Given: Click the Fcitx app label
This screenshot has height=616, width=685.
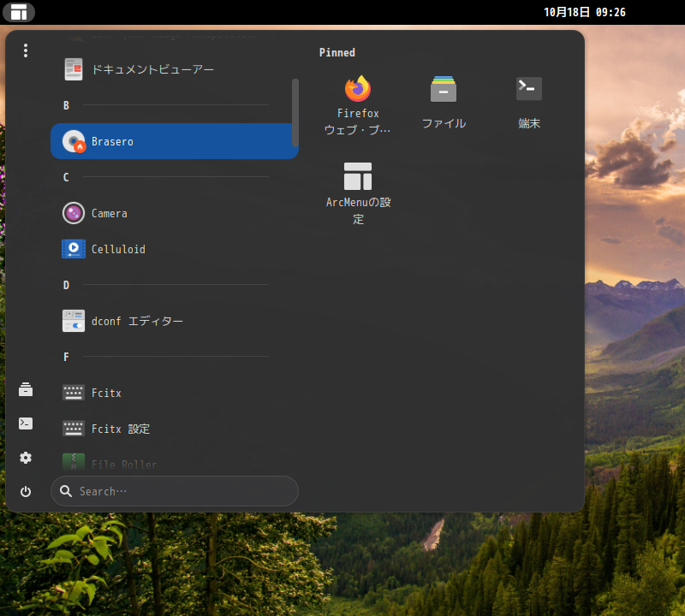Looking at the screenshot, I should (x=106, y=393).
